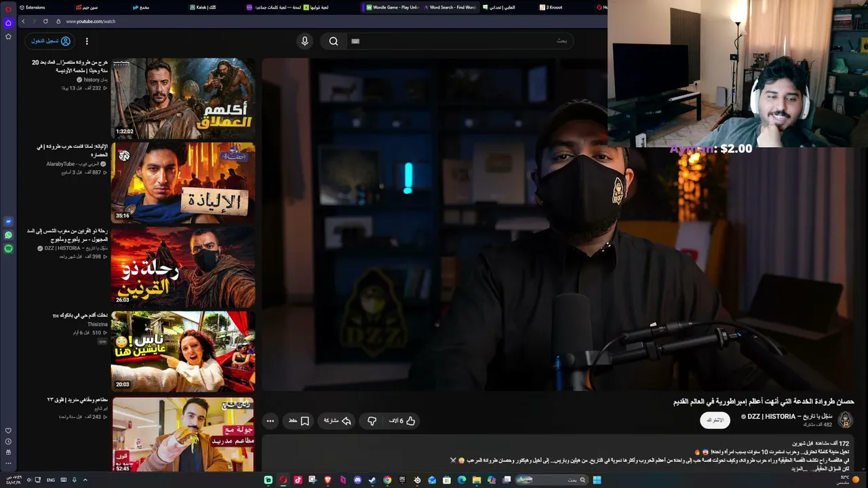Open history clock icon in Opera sidebar
The width and height of the screenshot is (868, 488).
pyautogui.click(x=8, y=441)
